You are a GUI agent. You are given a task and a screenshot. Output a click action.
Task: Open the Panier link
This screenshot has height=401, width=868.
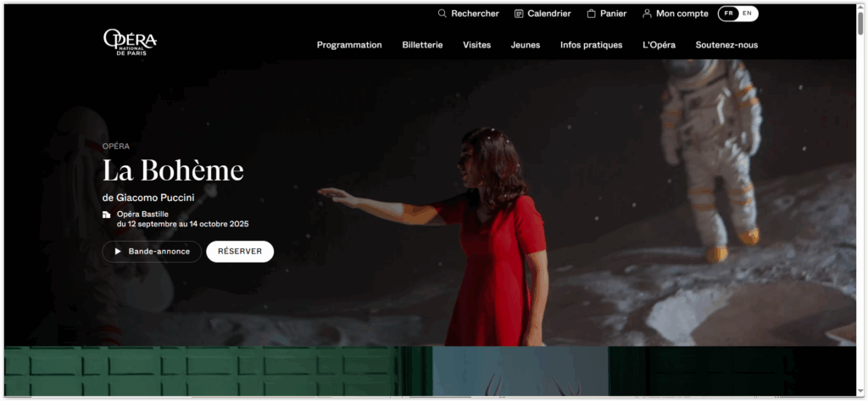coord(607,14)
